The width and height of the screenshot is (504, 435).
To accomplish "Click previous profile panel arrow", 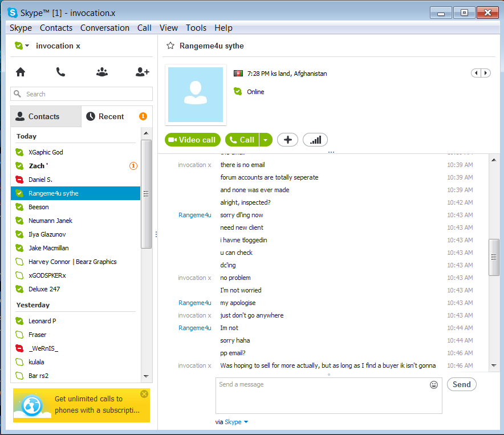I will (x=476, y=73).
